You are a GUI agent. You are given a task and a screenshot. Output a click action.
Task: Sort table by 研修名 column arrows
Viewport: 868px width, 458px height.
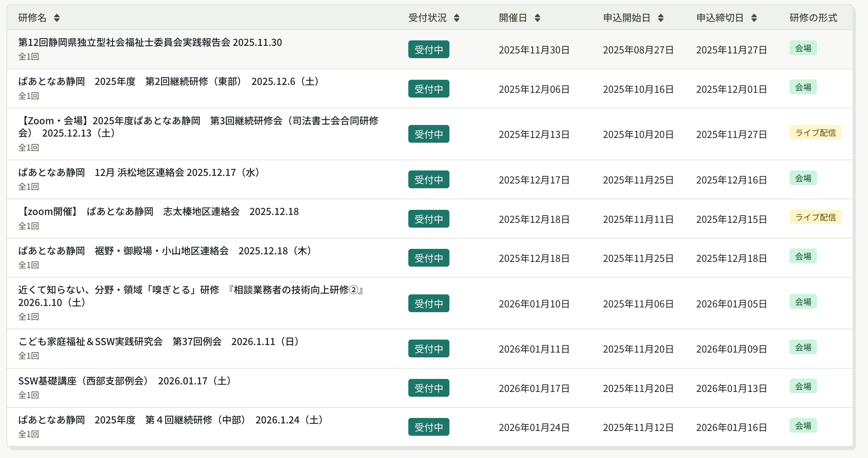coord(57,18)
